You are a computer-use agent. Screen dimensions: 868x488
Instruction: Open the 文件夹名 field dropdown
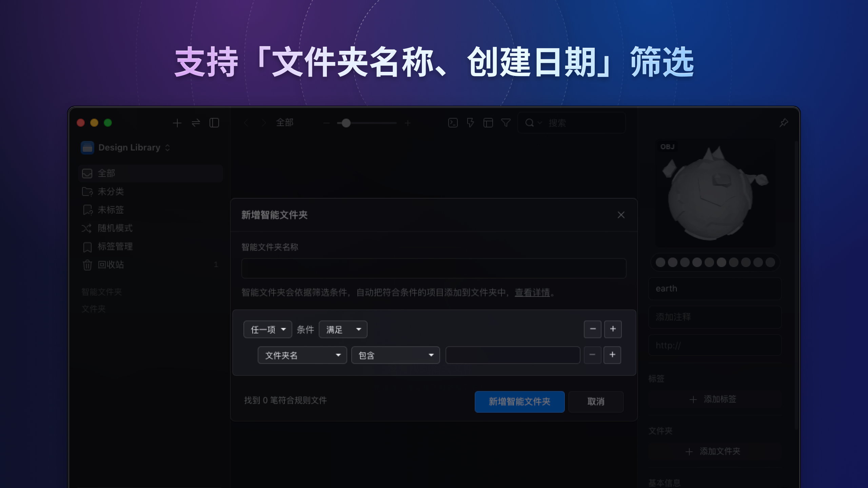(x=302, y=355)
